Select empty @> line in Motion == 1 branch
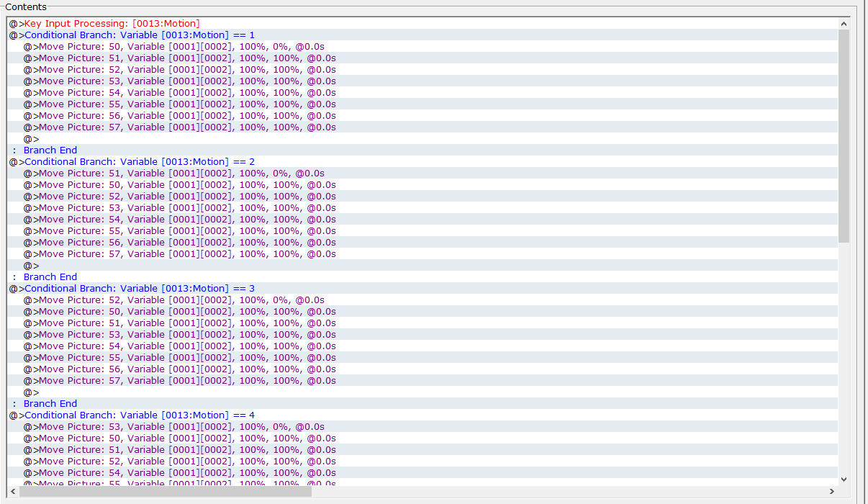Image resolution: width=868 pixels, height=504 pixels. point(423,139)
